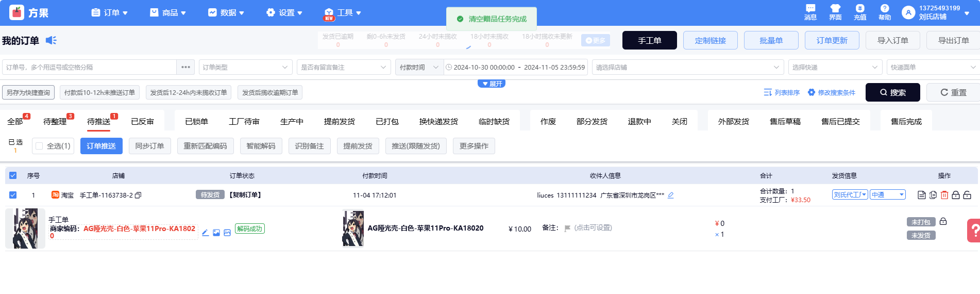Click the pencil edit icon for merchant code
This screenshot has height=294, width=980.
point(205,233)
